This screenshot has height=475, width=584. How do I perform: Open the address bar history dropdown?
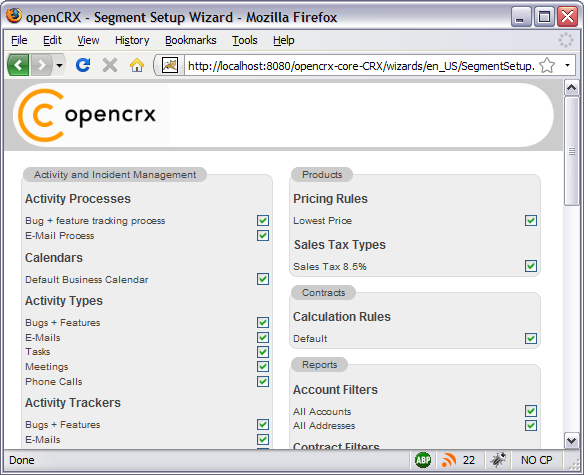coord(567,66)
